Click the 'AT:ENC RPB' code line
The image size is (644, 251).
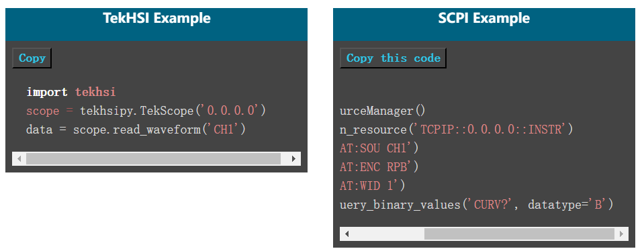pyautogui.click(x=379, y=167)
